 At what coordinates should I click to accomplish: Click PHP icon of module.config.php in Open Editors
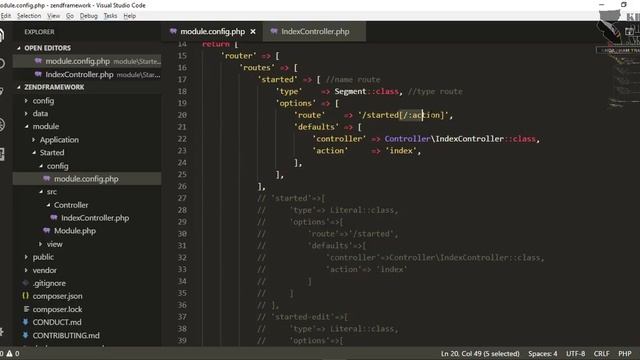pos(38,61)
